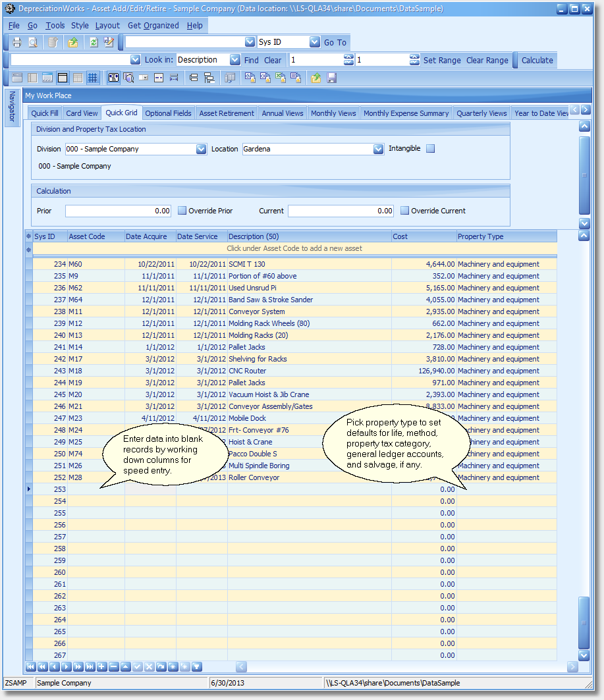
Task: Click the filter funnel icon in the navigator
Action: (x=196, y=667)
